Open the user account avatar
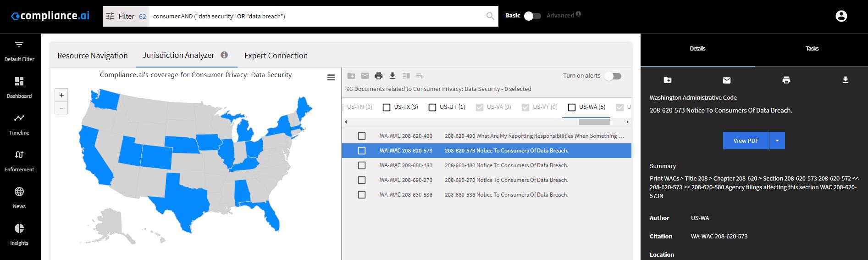The width and height of the screenshot is (868, 260). click(x=841, y=16)
